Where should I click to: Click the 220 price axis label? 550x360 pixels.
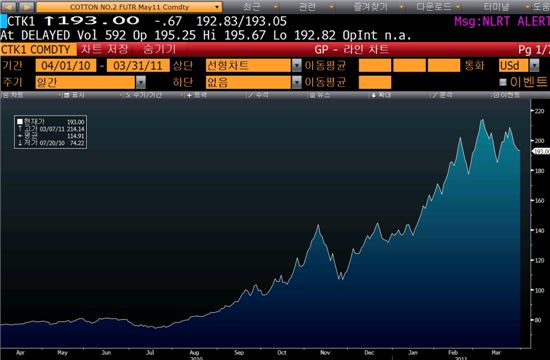point(539,111)
